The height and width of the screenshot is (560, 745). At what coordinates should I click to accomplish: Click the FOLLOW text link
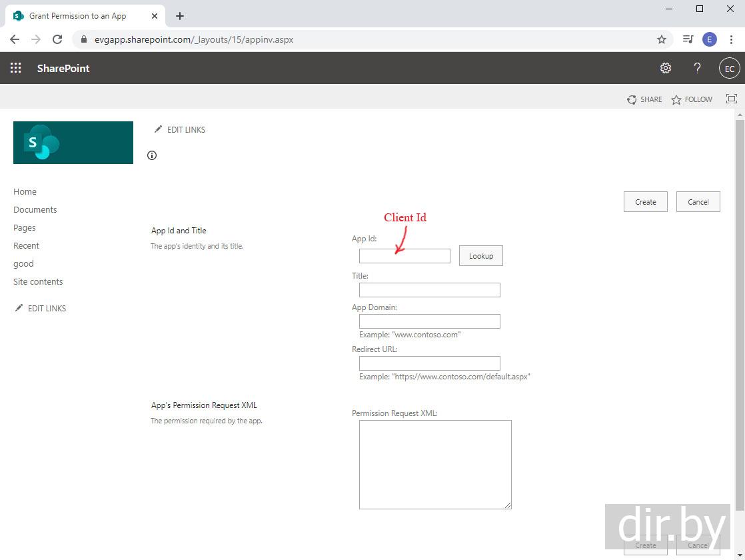coord(698,99)
